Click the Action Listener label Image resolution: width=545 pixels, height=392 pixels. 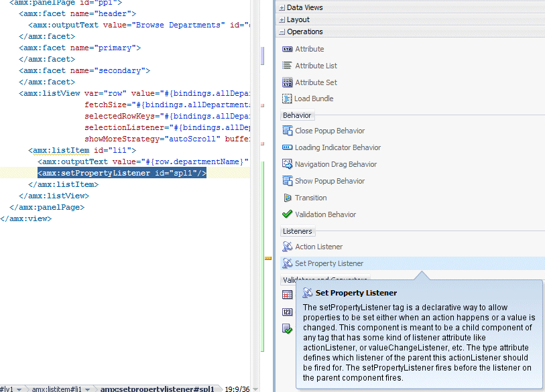click(x=318, y=247)
